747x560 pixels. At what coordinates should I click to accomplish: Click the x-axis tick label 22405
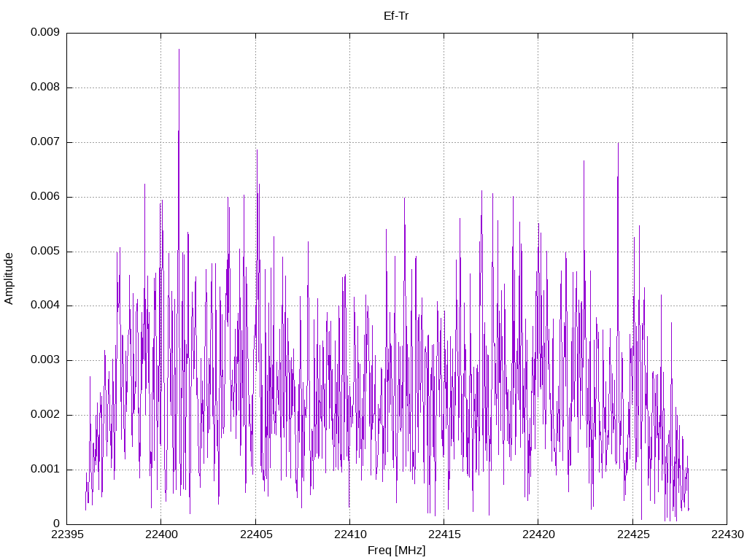point(256,534)
